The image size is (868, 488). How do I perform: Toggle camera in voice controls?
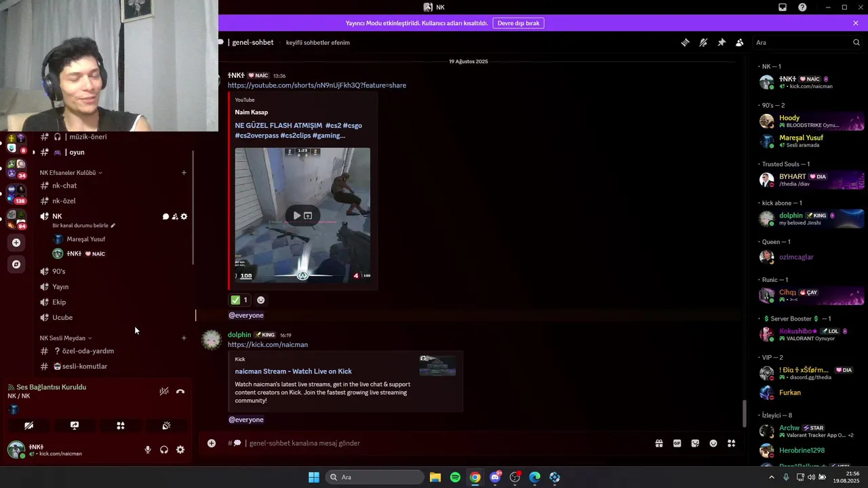(x=28, y=426)
